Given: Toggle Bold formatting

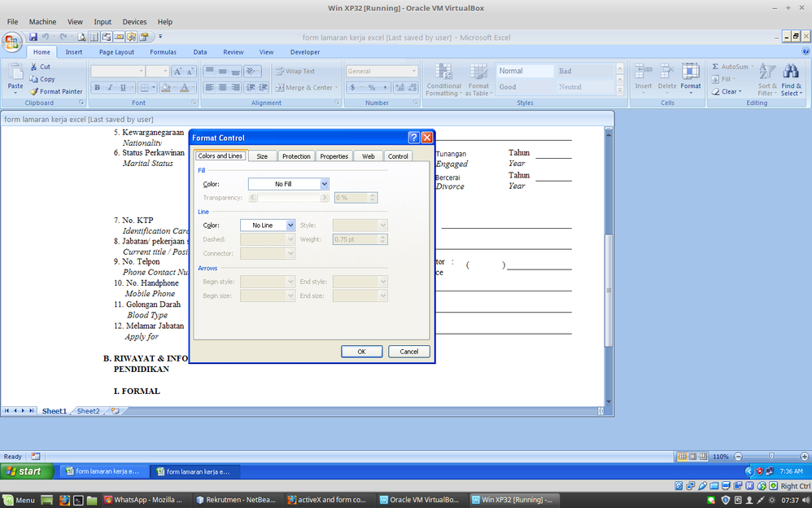Looking at the screenshot, I should click(97, 88).
